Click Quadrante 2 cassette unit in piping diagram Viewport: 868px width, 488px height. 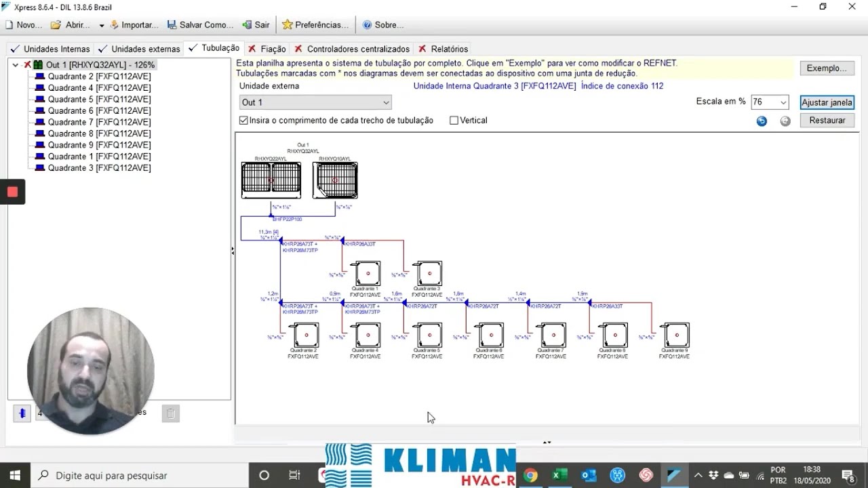pyautogui.click(x=306, y=335)
